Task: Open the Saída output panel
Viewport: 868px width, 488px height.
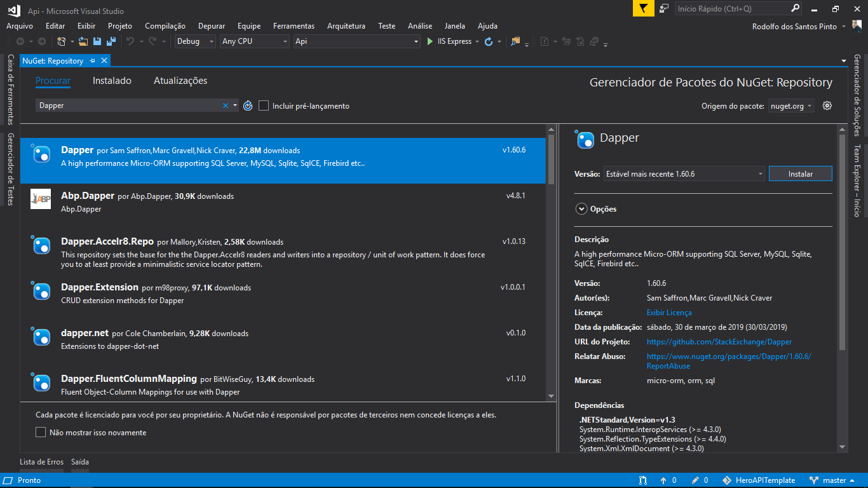Action: (x=80, y=462)
